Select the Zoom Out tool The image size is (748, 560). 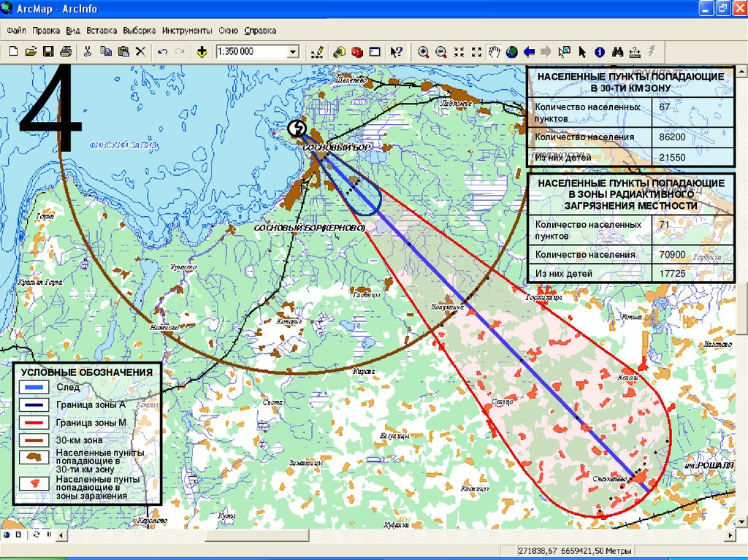(441, 52)
